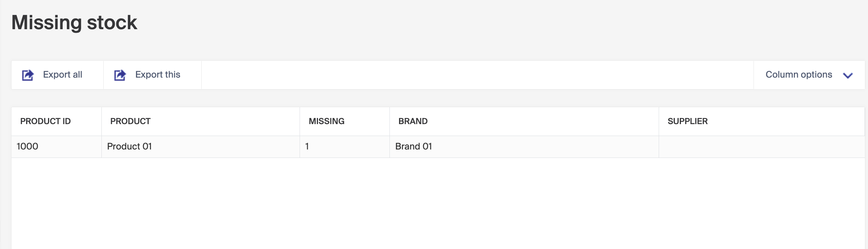
Task: Open the Column options chevron
Action: 848,75
